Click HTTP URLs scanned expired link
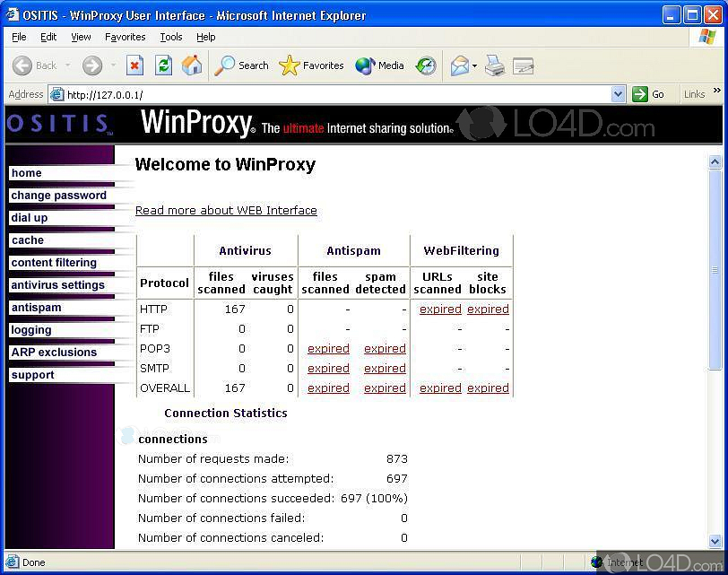728x575 pixels. pos(440,309)
